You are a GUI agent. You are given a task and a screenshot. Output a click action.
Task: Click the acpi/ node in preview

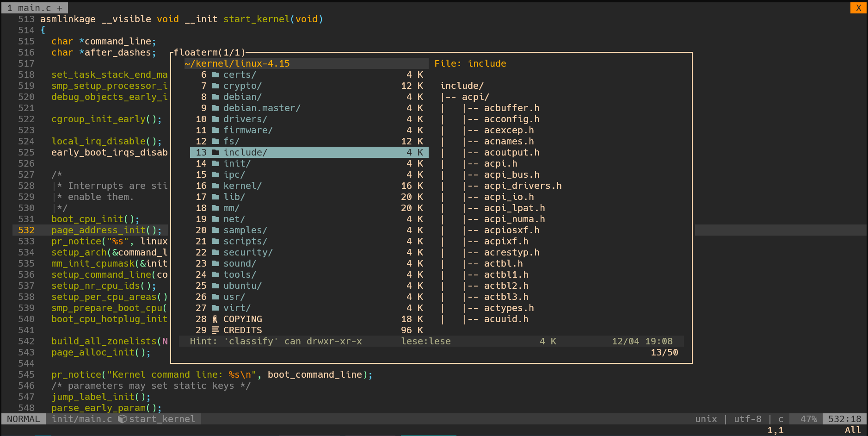[x=475, y=97]
